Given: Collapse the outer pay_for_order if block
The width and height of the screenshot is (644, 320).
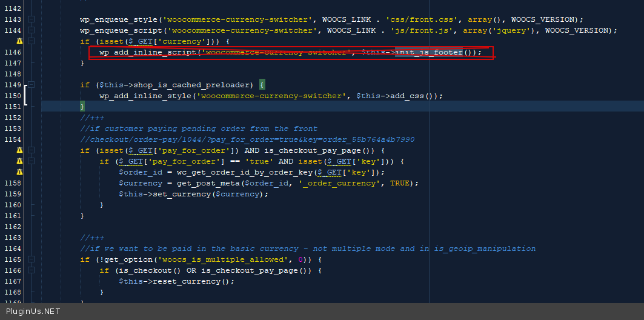Looking at the screenshot, I should 32,150.
